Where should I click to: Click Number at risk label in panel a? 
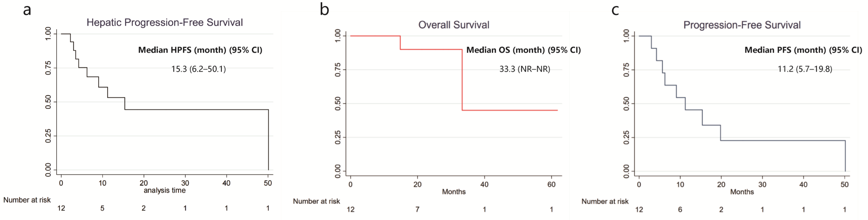pos(27,200)
